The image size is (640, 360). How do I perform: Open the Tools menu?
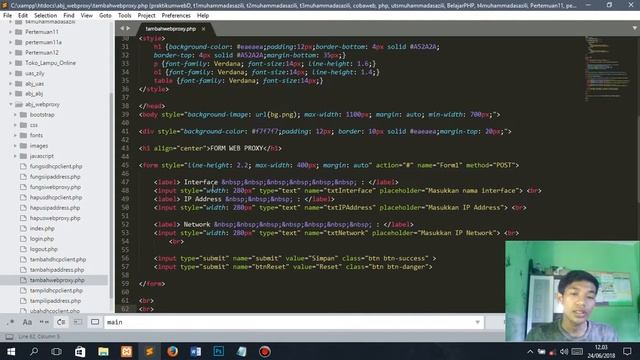point(124,15)
